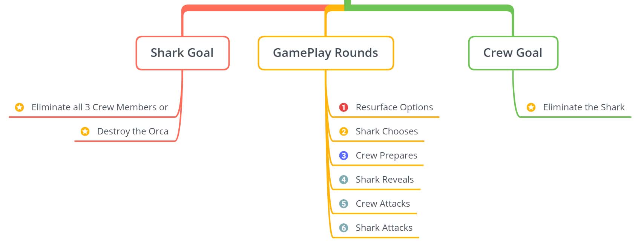This screenshot has width=644, height=244.
Task: Click the number 5 icon beside Crew Attacks
Action: pos(343,204)
